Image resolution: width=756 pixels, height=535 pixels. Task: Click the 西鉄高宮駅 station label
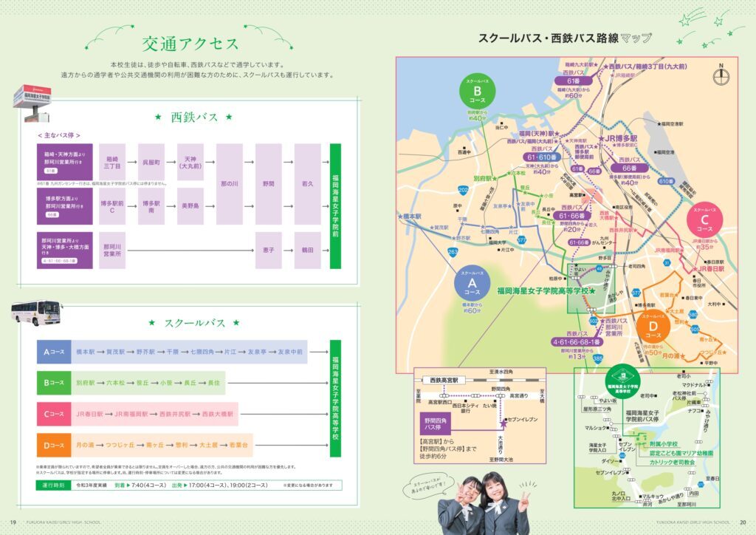coord(444,379)
